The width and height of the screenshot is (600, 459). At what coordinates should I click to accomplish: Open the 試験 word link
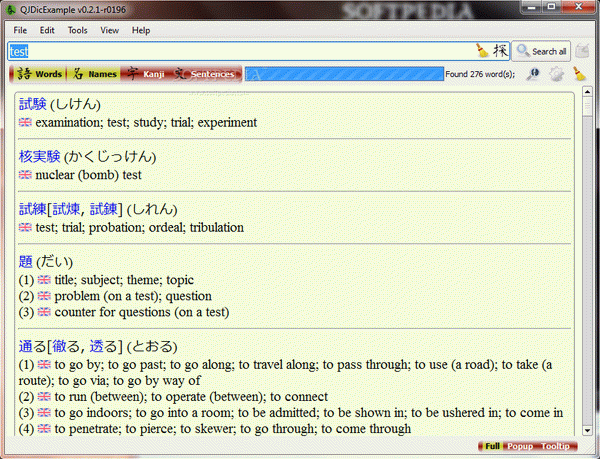[x=33, y=104]
